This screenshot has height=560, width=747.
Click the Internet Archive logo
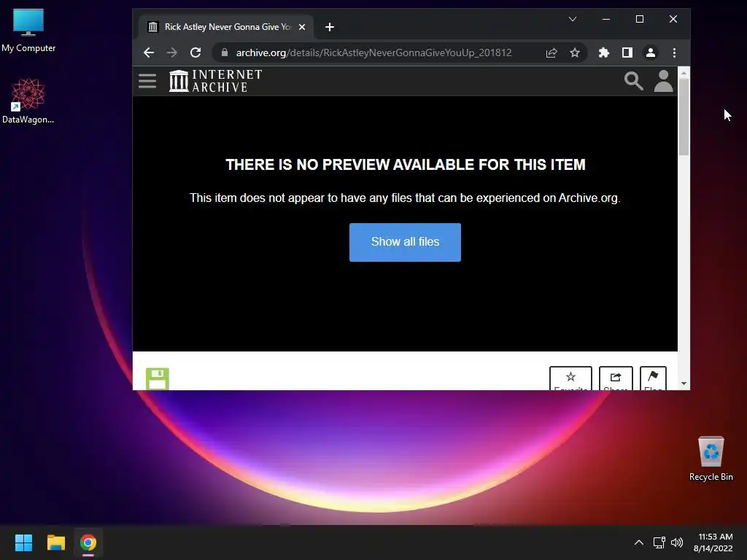click(215, 80)
